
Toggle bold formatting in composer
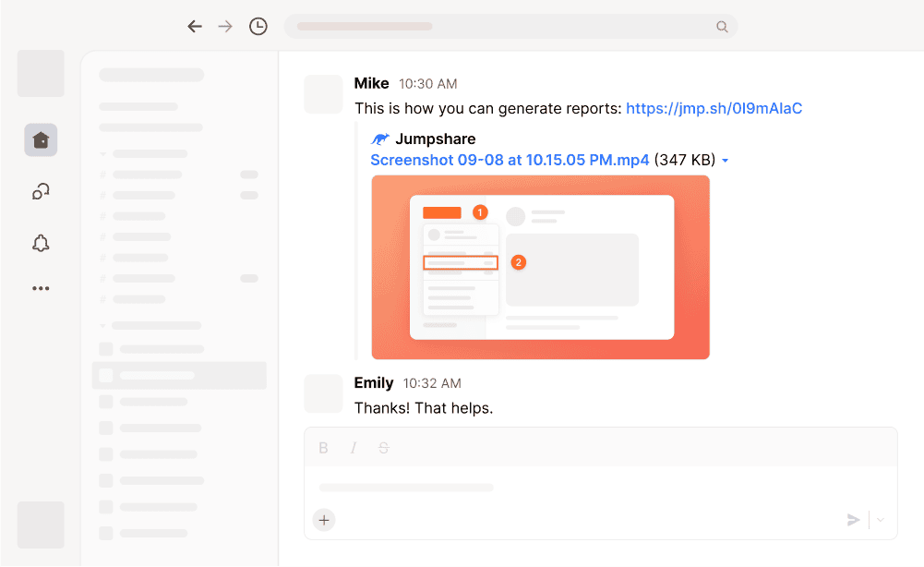323,448
